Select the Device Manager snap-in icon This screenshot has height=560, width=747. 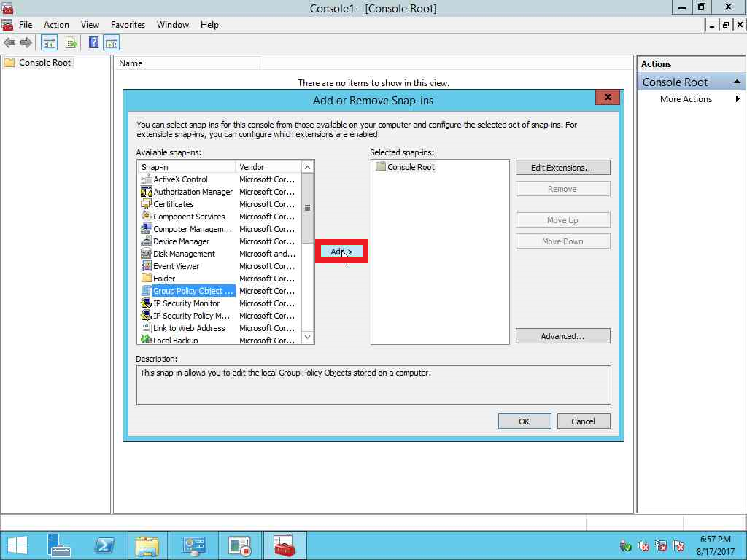point(146,241)
